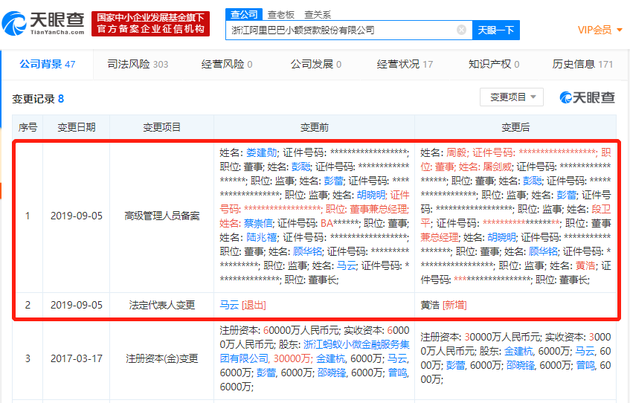The width and height of the screenshot is (630, 403).
Task: Open 陆兆禧 link in 变更前 column
Action: [x=262, y=237]
